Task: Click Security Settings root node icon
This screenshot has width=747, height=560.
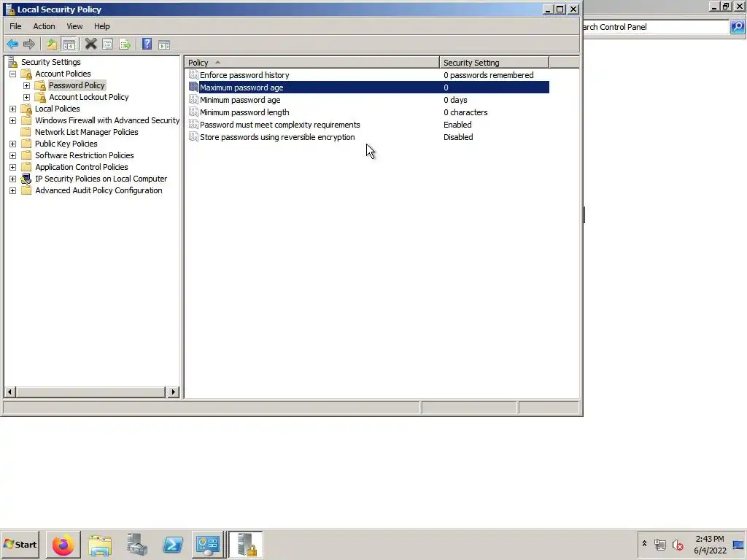Action: (13, 62)
